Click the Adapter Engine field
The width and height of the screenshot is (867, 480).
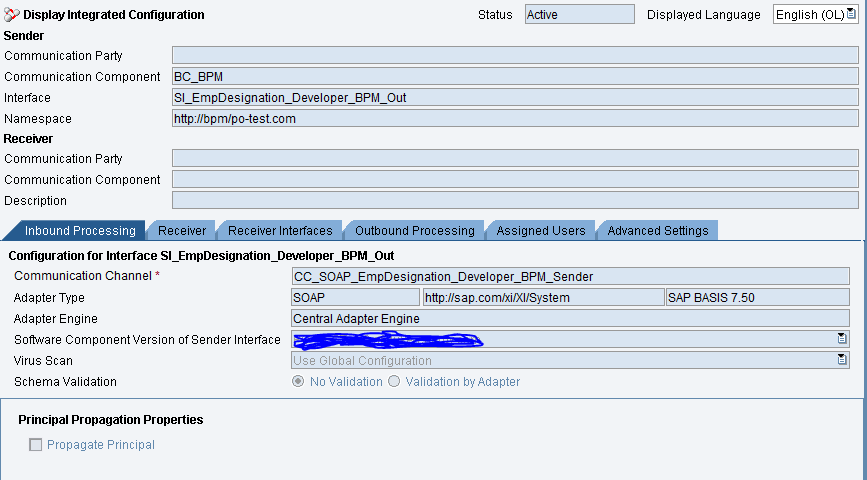571,318
